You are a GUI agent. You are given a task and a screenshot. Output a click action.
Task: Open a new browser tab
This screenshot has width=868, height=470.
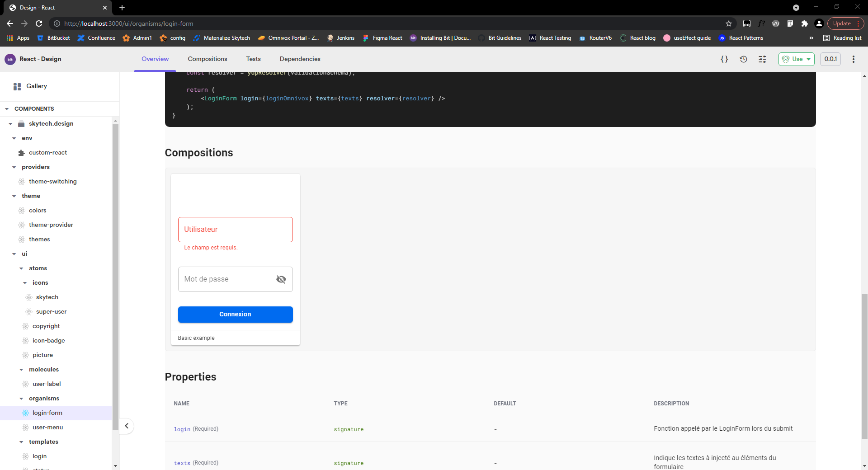tap(122, 8)
